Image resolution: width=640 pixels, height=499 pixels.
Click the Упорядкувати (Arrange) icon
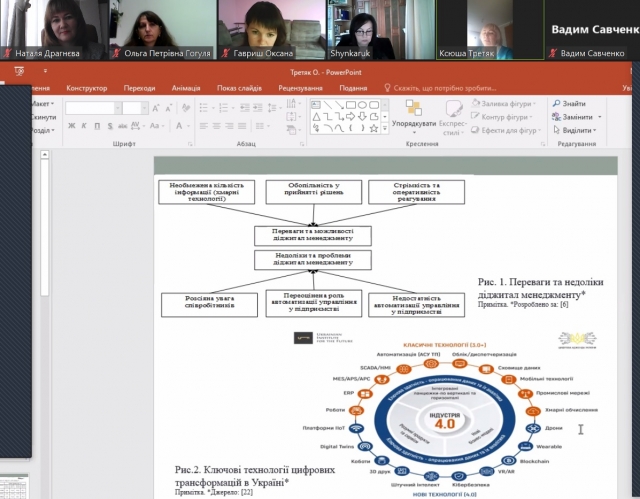[413, 110]
